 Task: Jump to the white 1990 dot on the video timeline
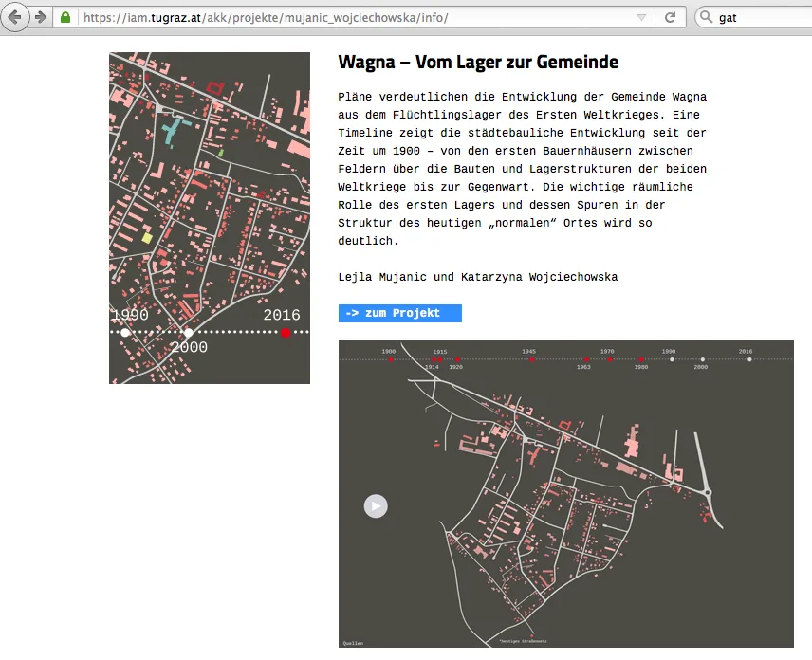point(672,359)
